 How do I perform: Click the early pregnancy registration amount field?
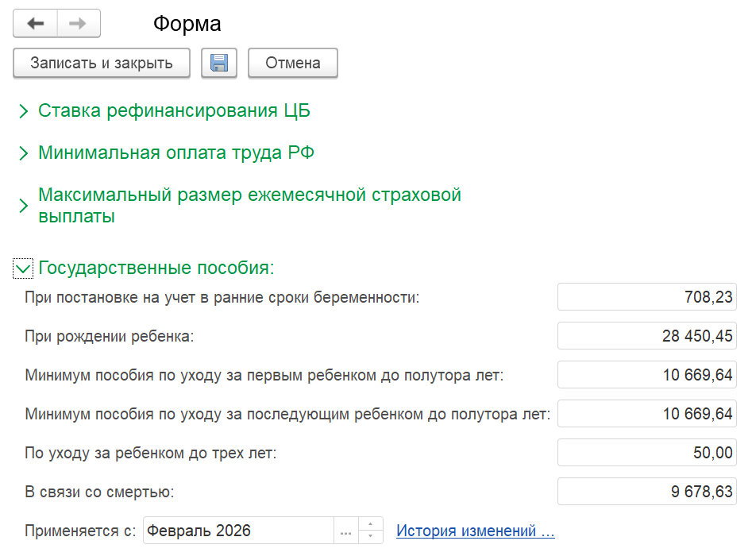(x=646, y=298)
